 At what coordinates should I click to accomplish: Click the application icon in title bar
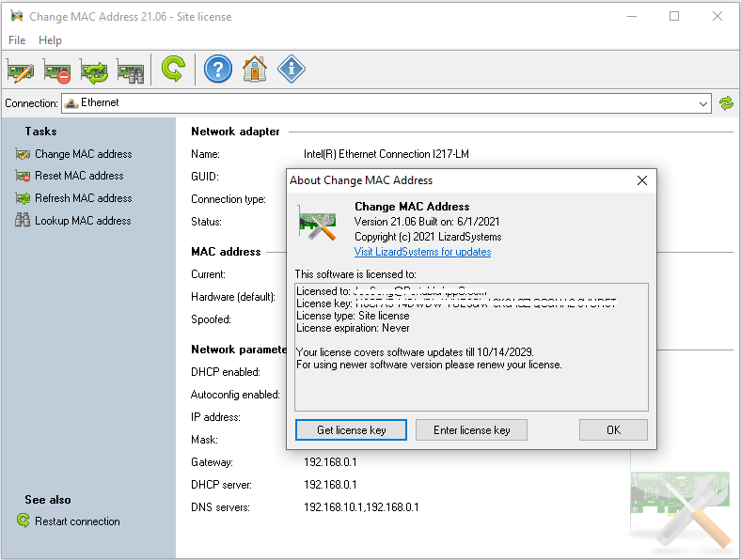click(x=17, y=16)
